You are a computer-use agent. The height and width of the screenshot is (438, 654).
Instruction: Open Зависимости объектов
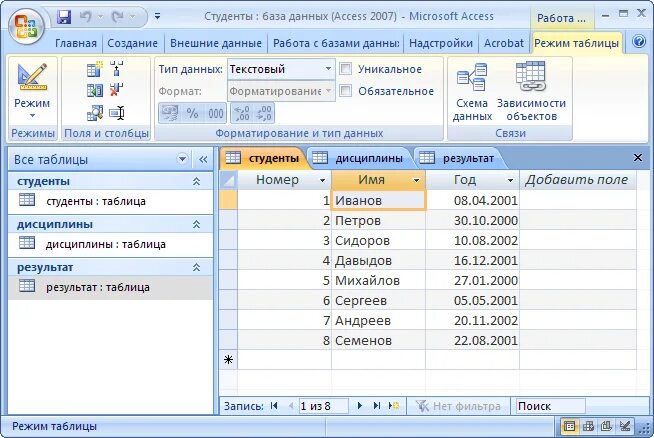pos(531,92)
